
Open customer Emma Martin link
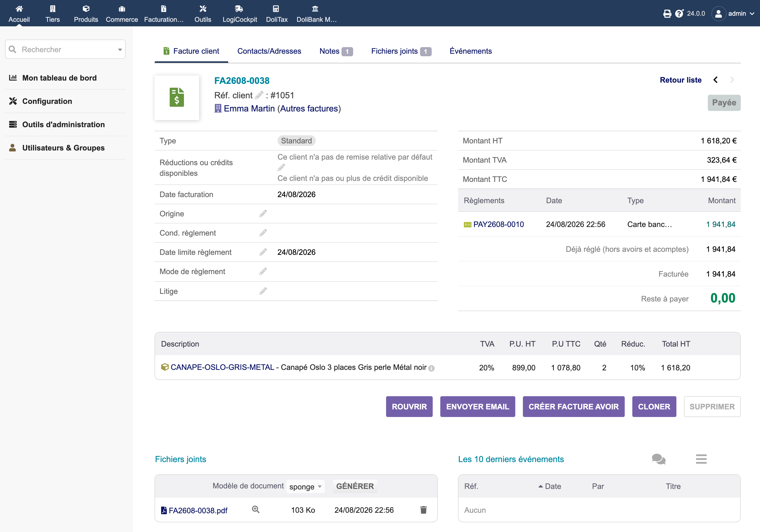(249, 109)
